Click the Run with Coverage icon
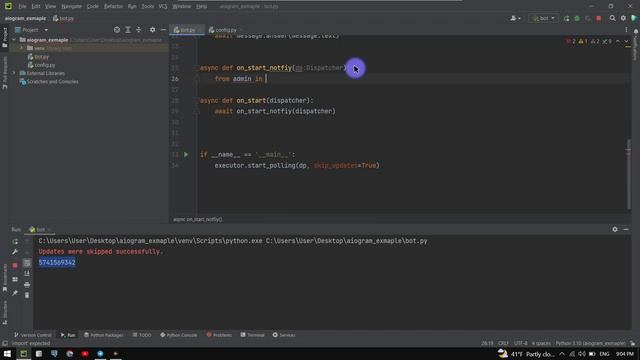 click(x=588, y=18)
